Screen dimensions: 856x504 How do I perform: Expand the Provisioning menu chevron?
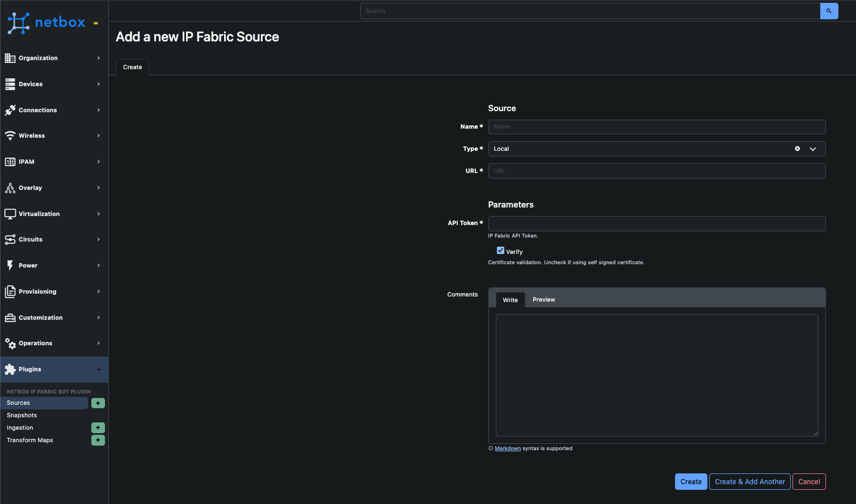pos(99,291)
